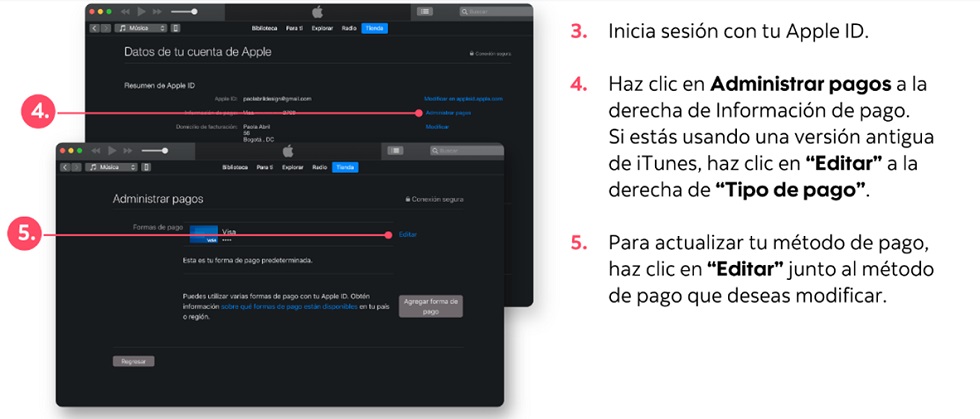Viewport: 980px width, 419px height.
Task: Click the Conexión segura lock in the Datos de tu cuenta window
Action: tap(472, 54)
